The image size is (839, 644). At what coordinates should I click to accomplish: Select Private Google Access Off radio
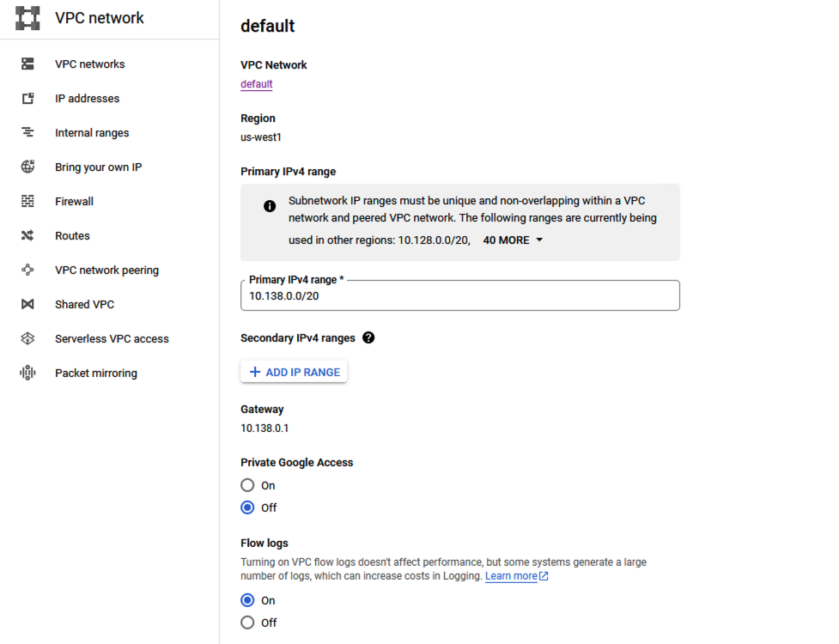[247, 507]
